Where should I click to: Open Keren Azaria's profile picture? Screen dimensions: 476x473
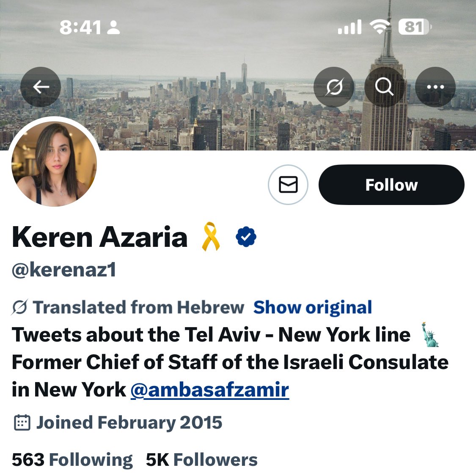pyautogui.click(x=54, y=164)
